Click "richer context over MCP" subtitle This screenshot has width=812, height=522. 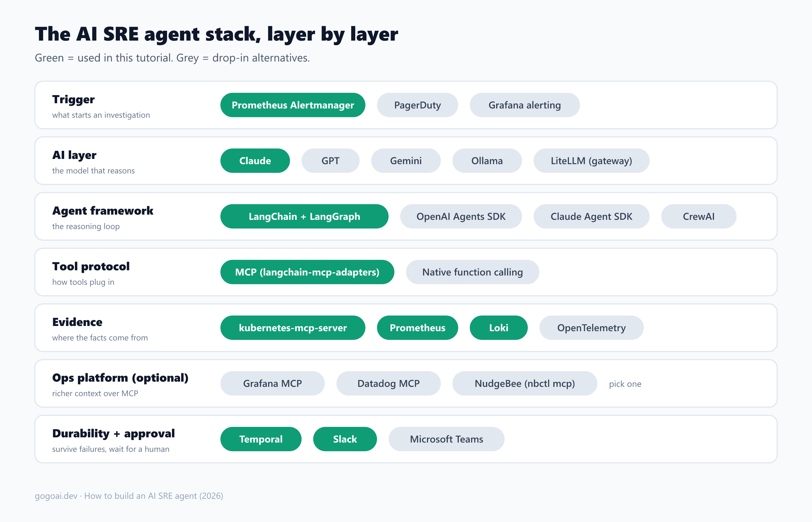(x=95, y=394)
